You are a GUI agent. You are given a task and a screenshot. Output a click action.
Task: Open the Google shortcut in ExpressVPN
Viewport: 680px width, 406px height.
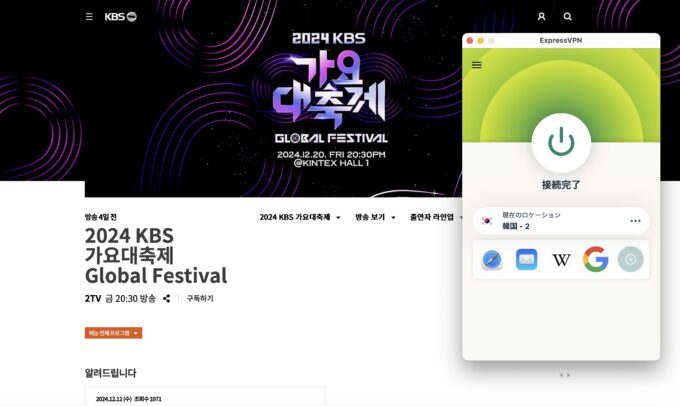tap(595, 259)
